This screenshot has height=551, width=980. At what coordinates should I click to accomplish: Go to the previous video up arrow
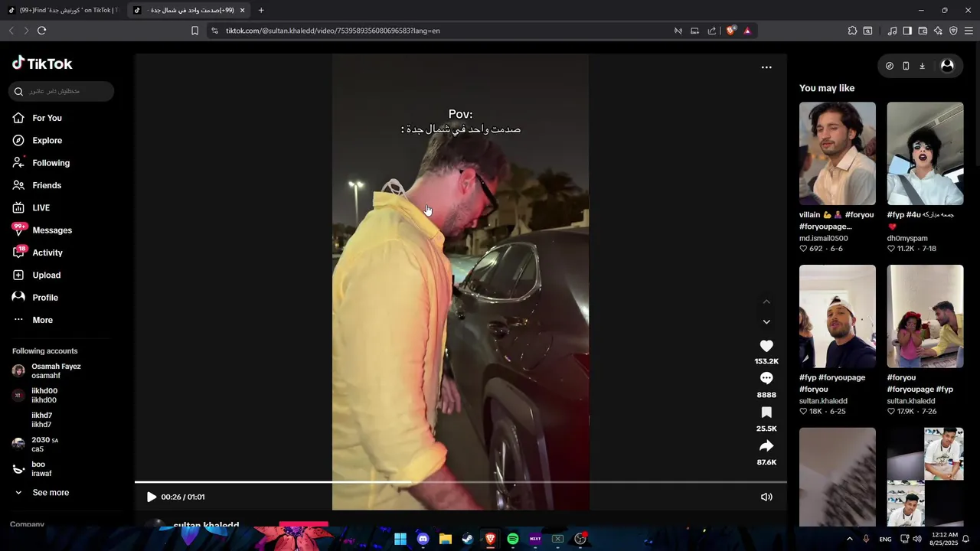tap(766, 302)
